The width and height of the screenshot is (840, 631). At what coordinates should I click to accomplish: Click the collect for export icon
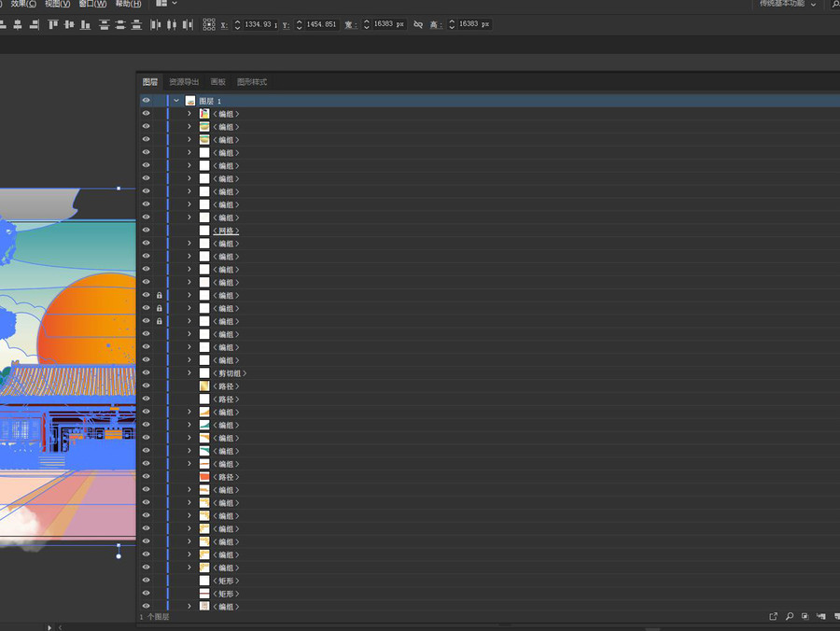(x=773, y=617)
